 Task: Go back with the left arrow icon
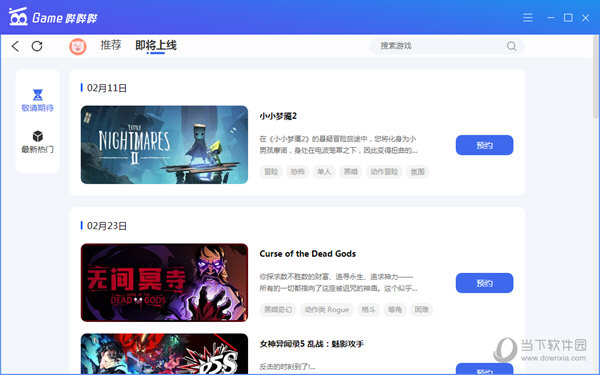(15, 46)
